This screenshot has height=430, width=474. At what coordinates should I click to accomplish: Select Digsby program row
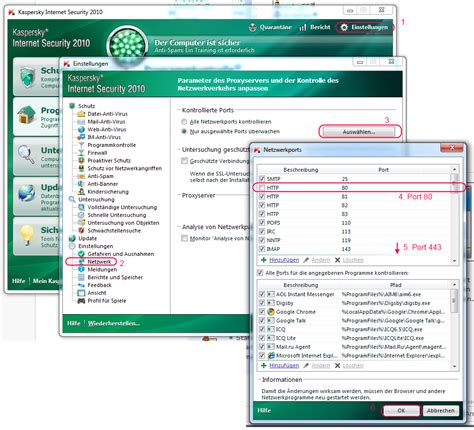[354, 303]
